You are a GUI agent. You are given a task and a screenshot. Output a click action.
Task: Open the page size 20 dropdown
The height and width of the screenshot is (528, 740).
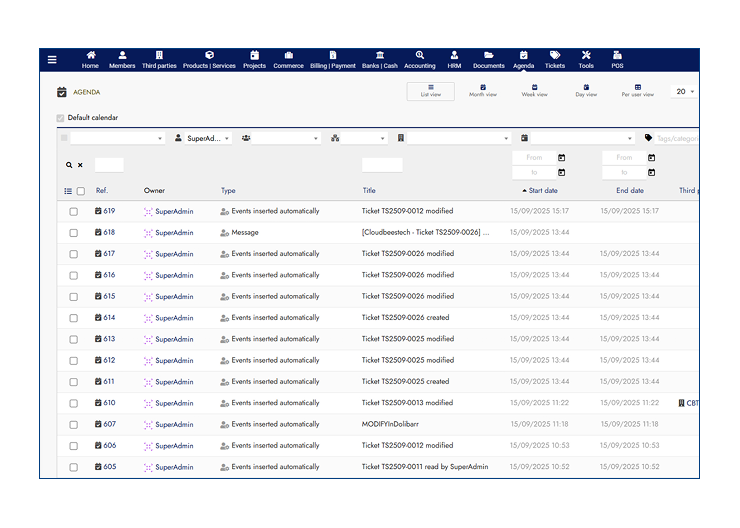tap(685, 91)
